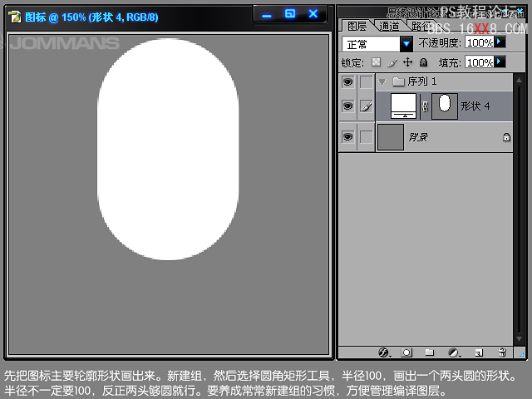
Task: Click the Delete Layer trash icon
Action: (502, 352)
